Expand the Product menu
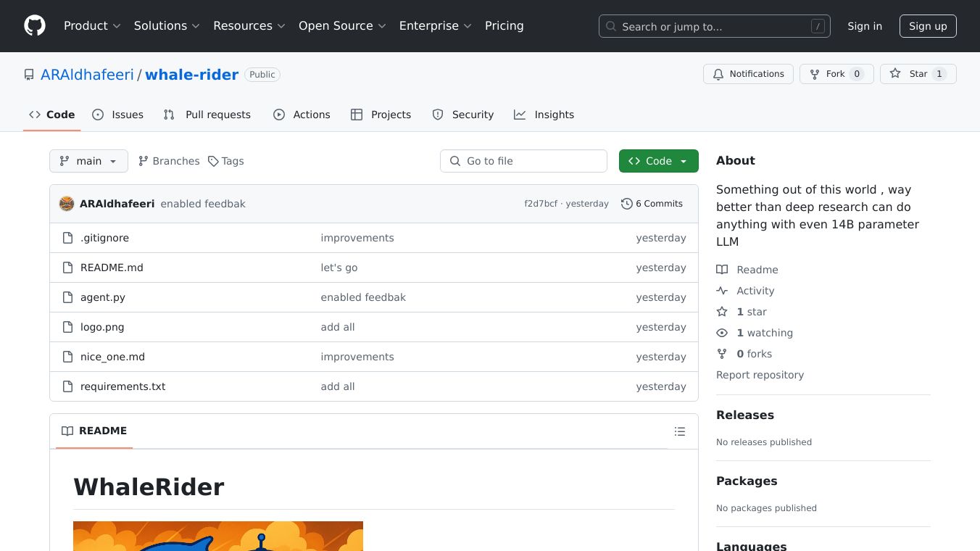 (91, 26)
